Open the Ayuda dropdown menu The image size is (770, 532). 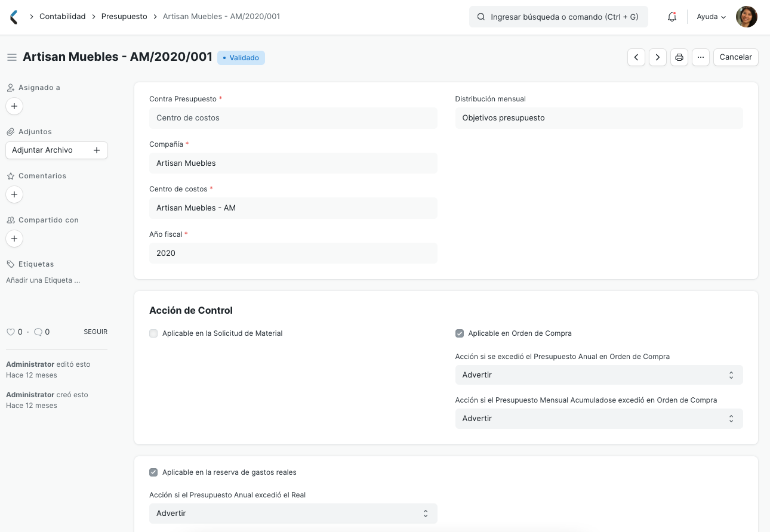pos(712,17)
